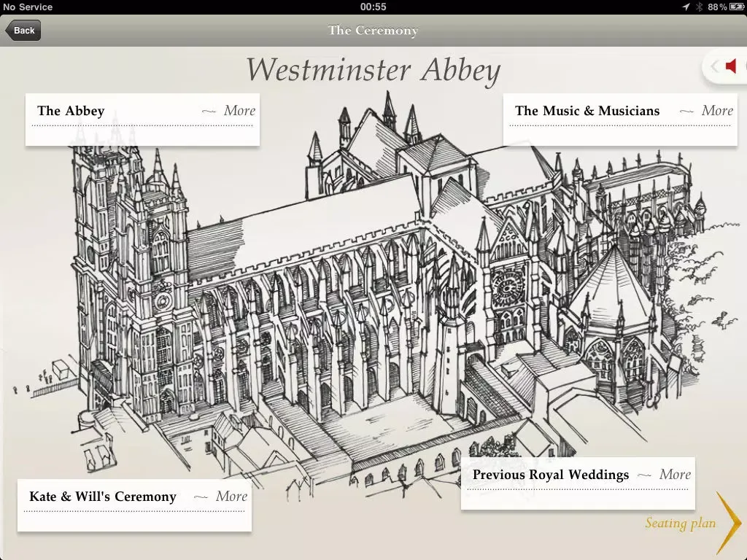Mute audio with the red speaker icon
This screenshot has width=747, height=560.
(x=731, y=66)
